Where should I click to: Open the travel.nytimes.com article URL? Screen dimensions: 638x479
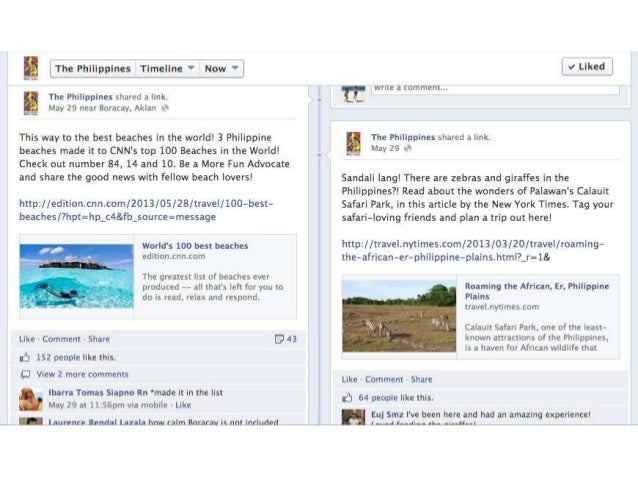point(473,250)
